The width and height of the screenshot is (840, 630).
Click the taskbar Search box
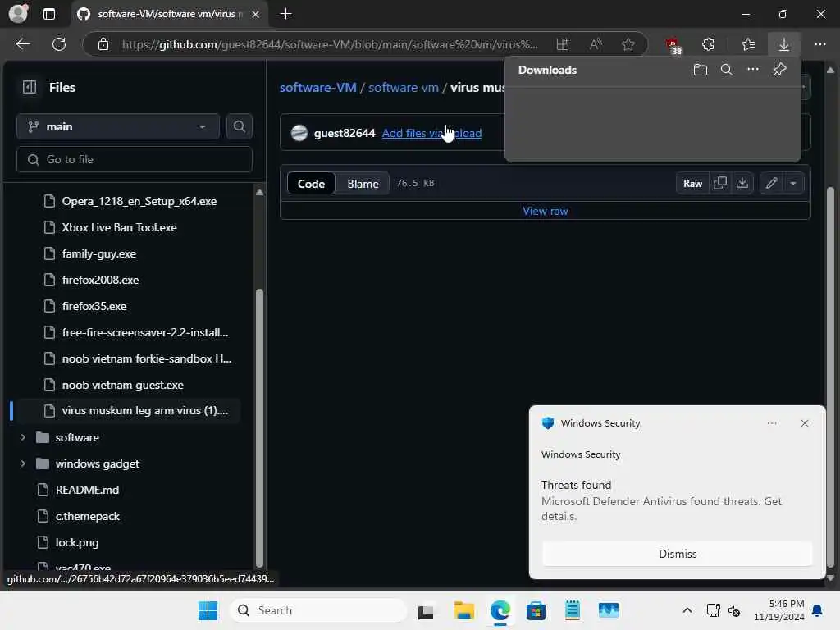click(319, 610)
